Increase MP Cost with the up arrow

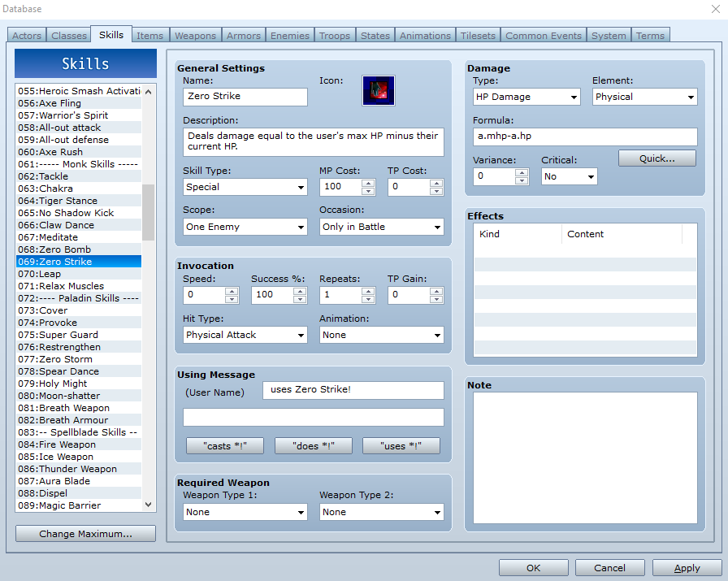point(368,183)
